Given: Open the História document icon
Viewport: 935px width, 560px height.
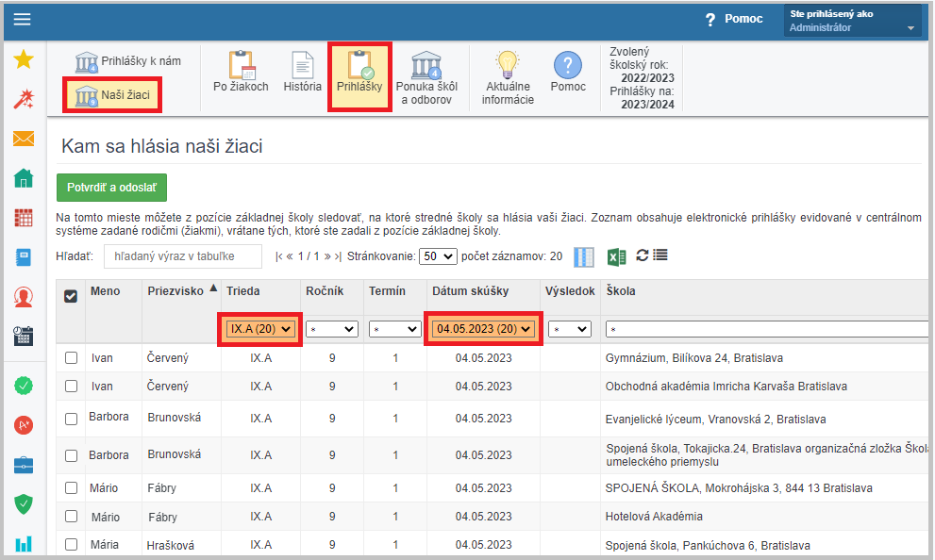Looking at the screenshot, I should (x=302, y=72).
